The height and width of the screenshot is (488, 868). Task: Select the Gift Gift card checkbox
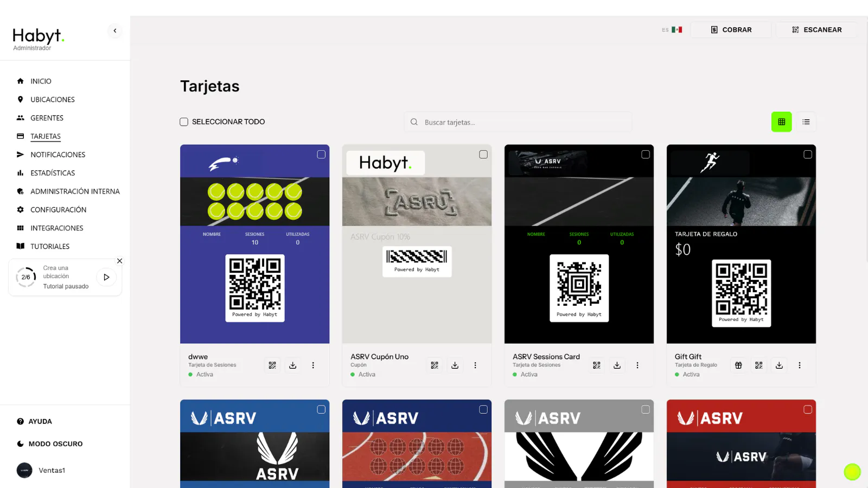pos(808,155)
